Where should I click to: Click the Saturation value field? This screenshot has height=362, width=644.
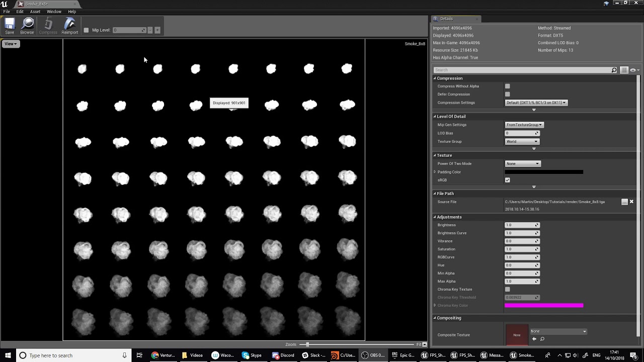pos(522,249)
